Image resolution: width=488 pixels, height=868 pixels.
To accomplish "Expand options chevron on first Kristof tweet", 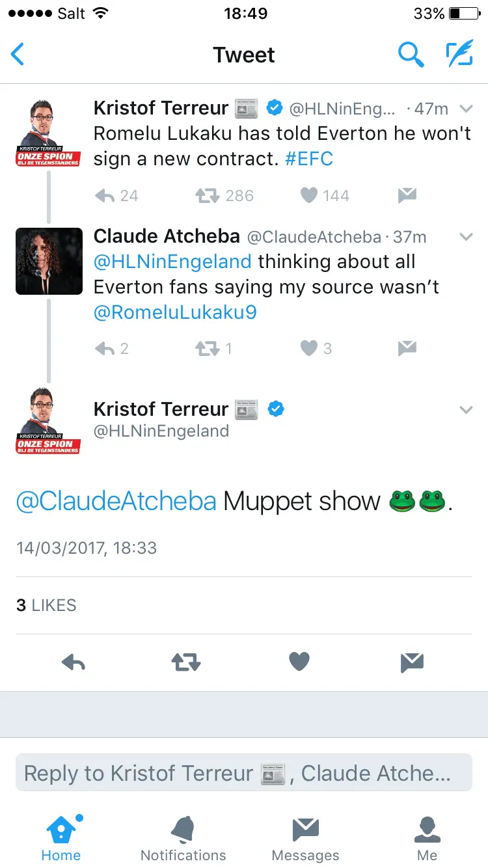I will pos(466,109).
